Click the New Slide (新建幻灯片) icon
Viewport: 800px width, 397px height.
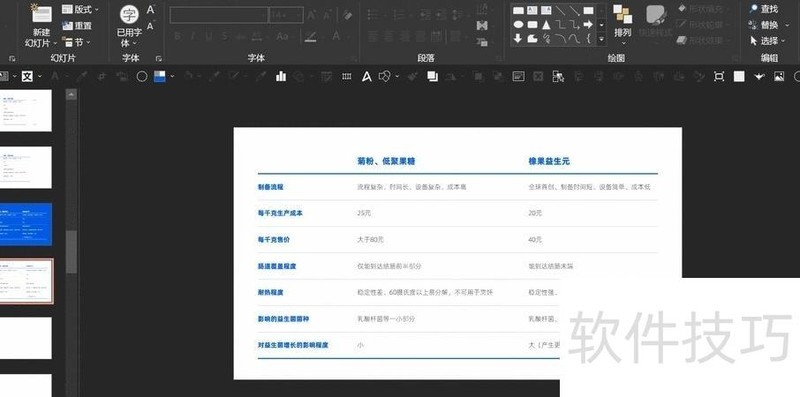pyautogui.click(x=41, y=13)
